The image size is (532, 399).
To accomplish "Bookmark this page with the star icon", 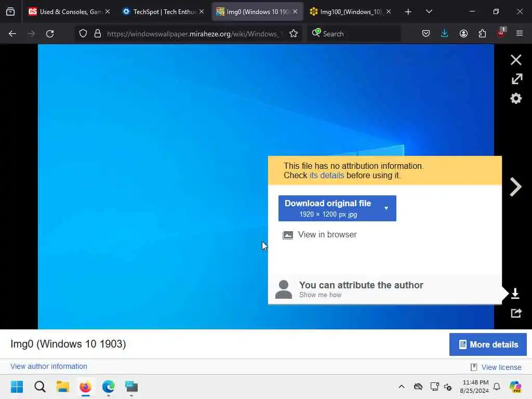I will coord(294,34).
